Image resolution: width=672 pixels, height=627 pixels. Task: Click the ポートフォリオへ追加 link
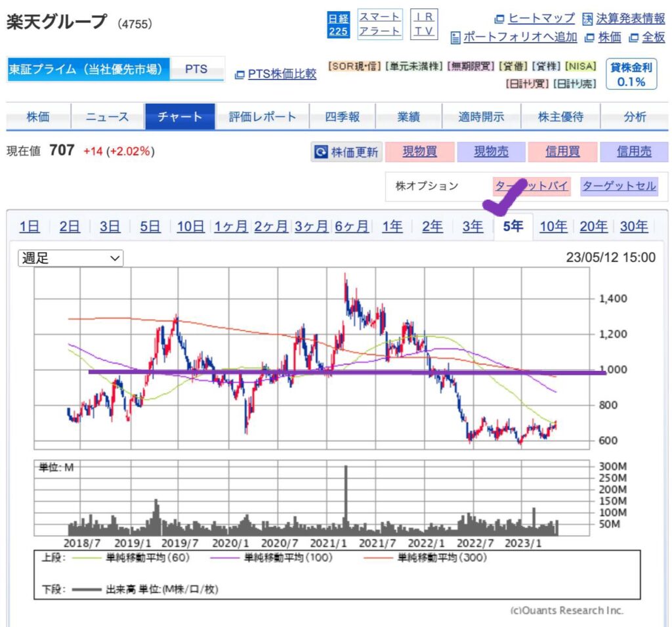(520, 37)
